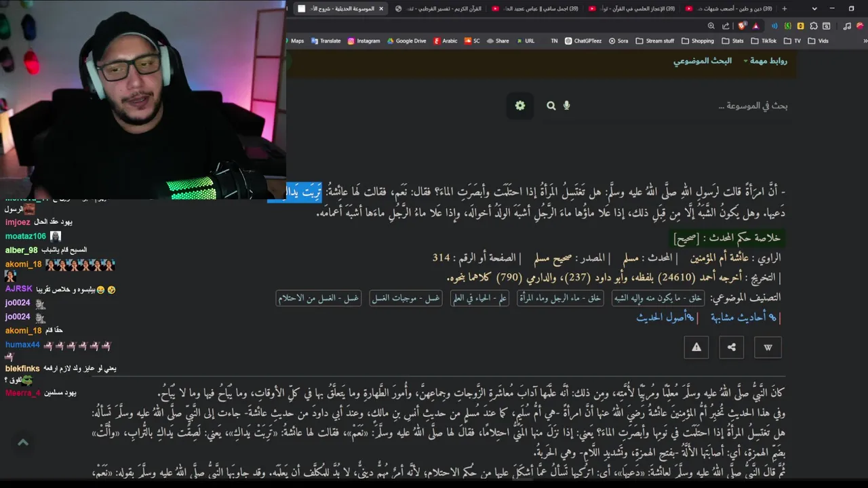Open the أحاديث مشابهة link

coord(743,317)
